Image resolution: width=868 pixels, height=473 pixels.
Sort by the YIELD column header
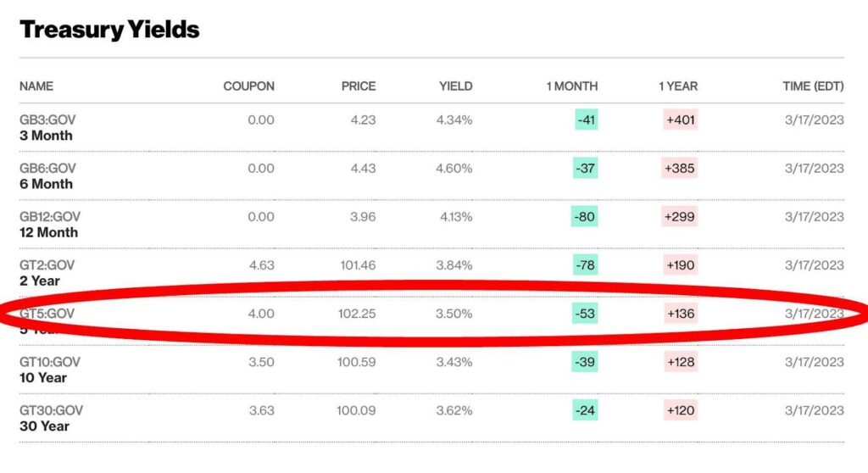coord(455,86)
